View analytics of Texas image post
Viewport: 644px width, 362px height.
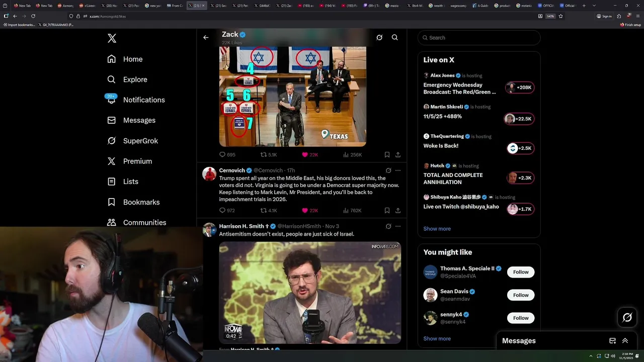tap(352, 155)
